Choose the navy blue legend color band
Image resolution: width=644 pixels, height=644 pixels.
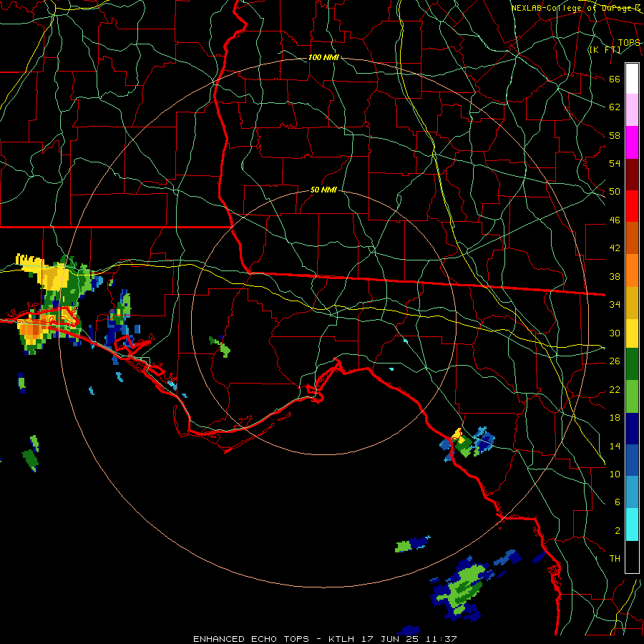click(632, 429)
